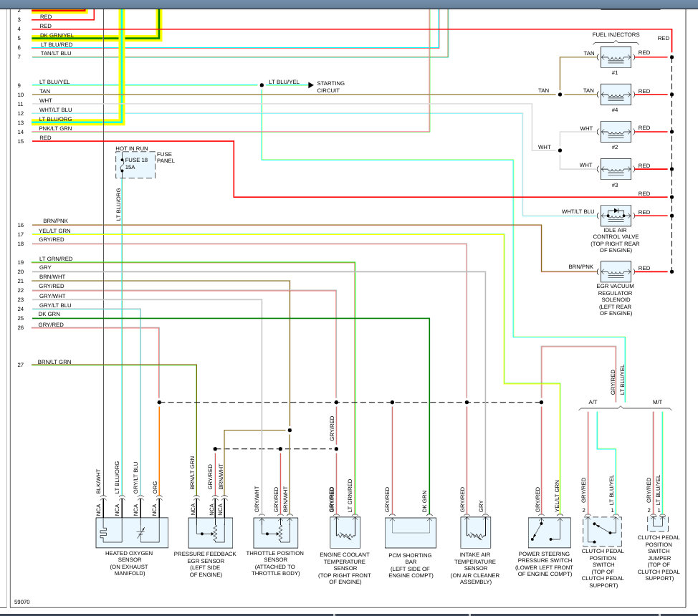Viewport: 698px width, 616px height.
Task: Click the Heated Oxygen Sensor symbol
Action: coord(132,533)
